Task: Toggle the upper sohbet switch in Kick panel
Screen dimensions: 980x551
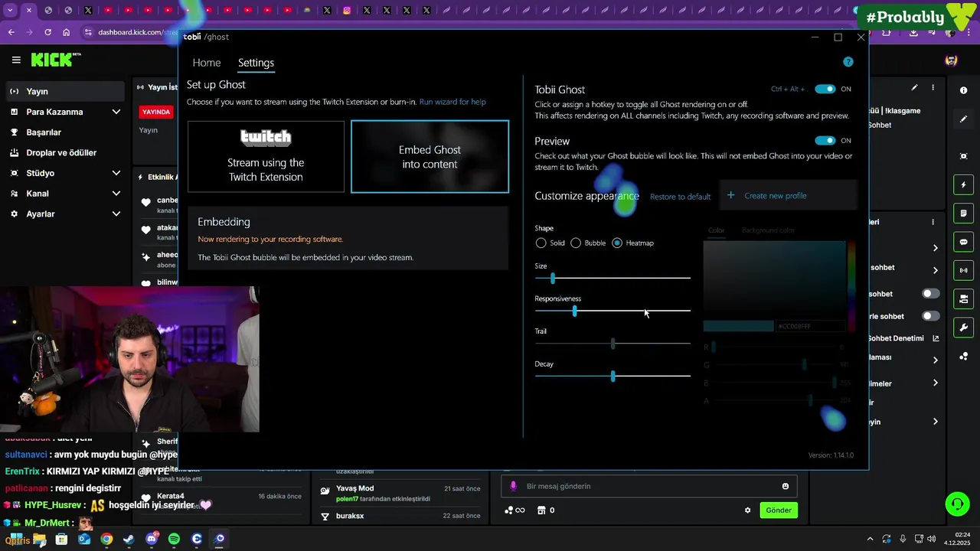Action: [930, 293]
